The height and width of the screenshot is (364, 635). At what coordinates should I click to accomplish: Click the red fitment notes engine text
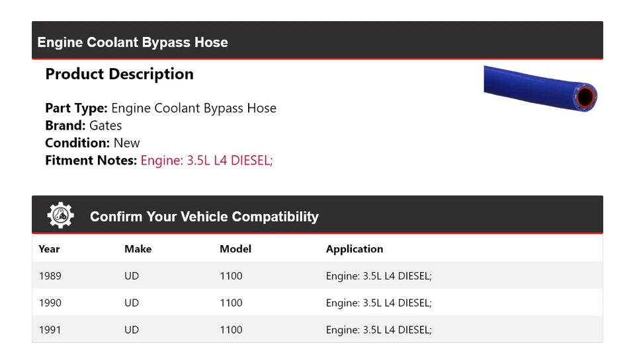tap(206, 160)
